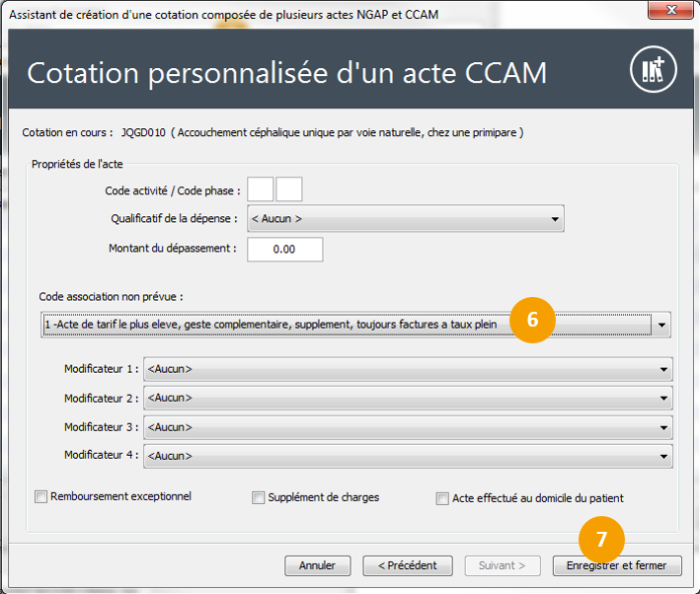Click the disabled Suivant button
The height and width of the screenshot is (594, 700).
[509, 565]
